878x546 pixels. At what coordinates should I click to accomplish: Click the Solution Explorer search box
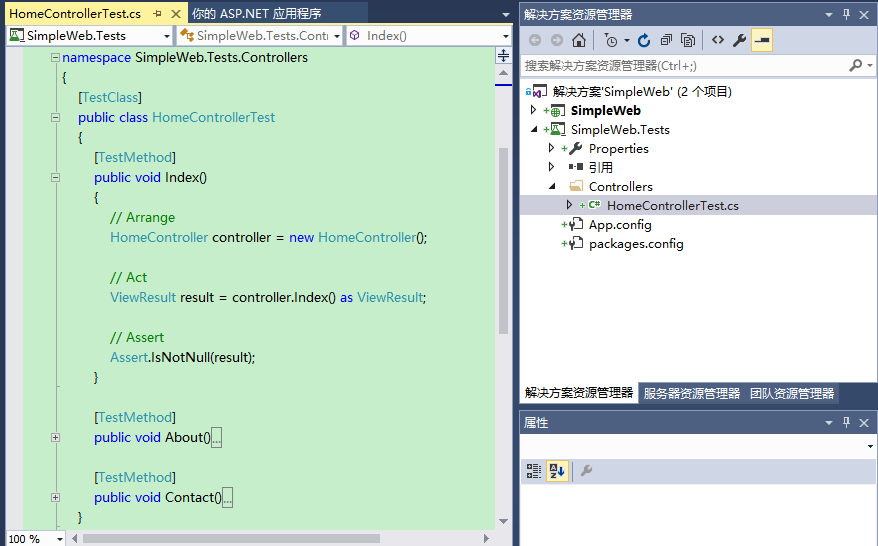(684, 65)
